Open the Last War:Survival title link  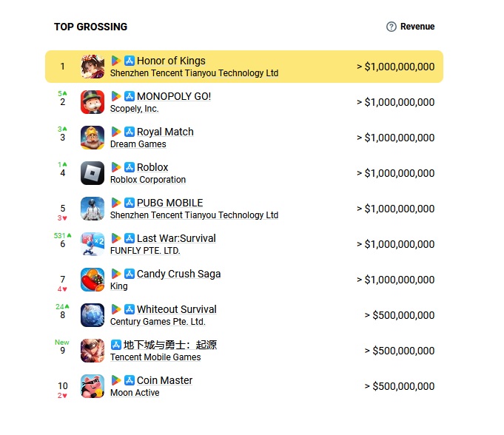(176, 238)
